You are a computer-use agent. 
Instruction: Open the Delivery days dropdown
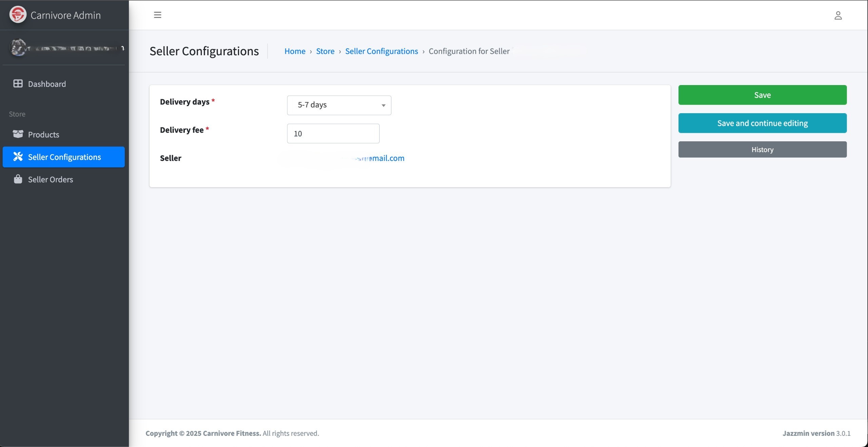click(x=339, y=105)
